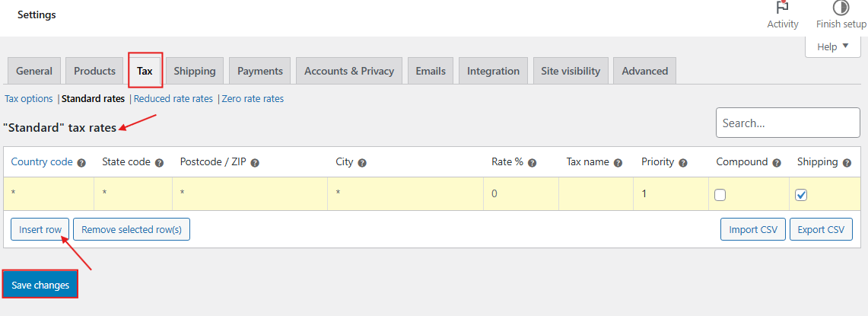Open the Payments tab
The image size is (868, 316).
pos(260,71)
